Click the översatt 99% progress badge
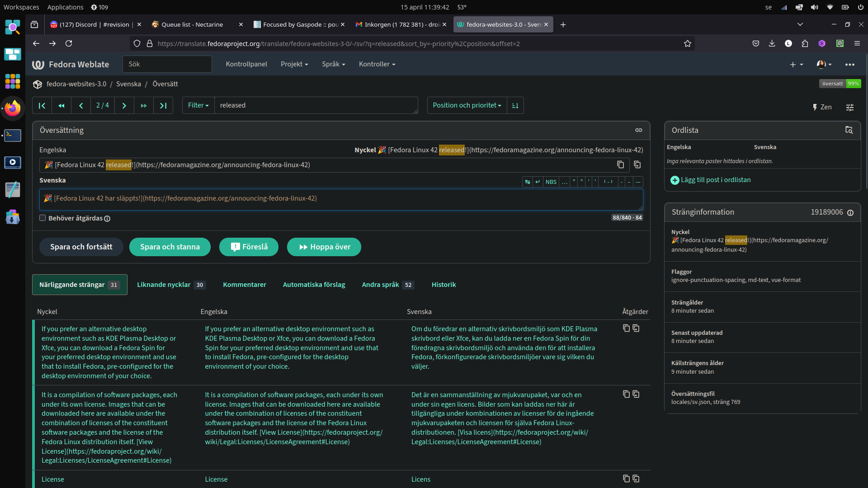The image size is (868, 488). tap(840, 84)
